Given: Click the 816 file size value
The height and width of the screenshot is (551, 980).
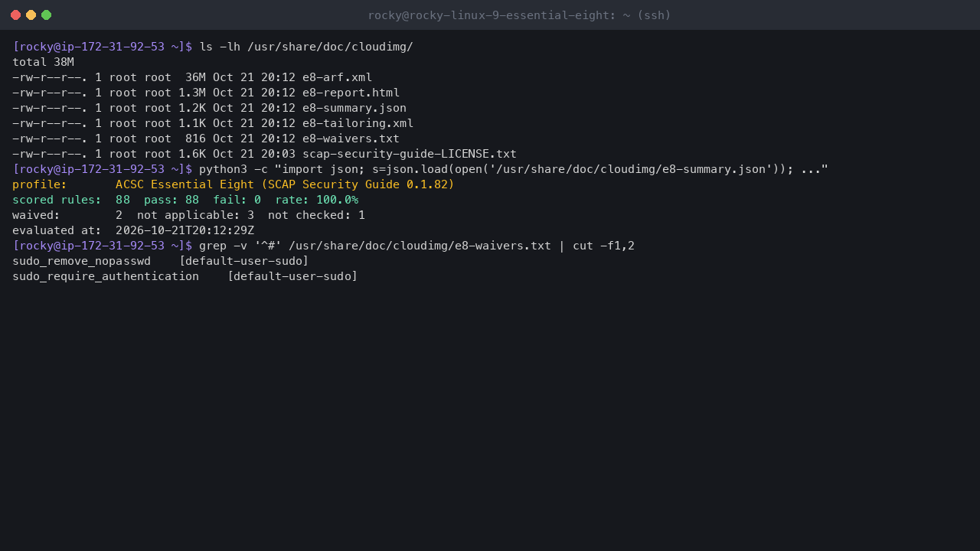Looking at the screenshot, I should pos(195,139).
